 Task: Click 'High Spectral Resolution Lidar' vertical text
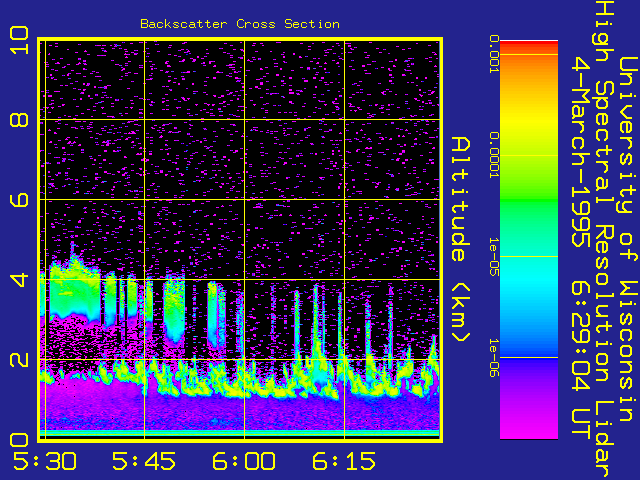tap(604, 240)
